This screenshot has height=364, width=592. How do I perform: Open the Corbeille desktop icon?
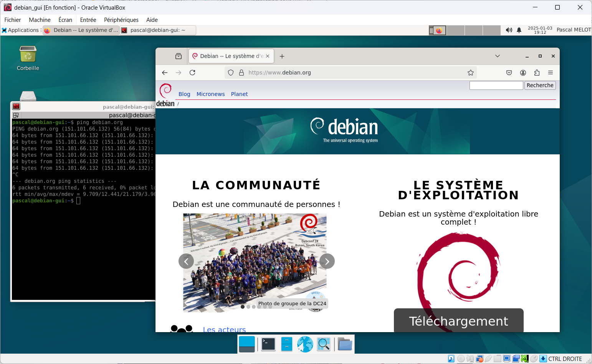[x=28, y=58]
